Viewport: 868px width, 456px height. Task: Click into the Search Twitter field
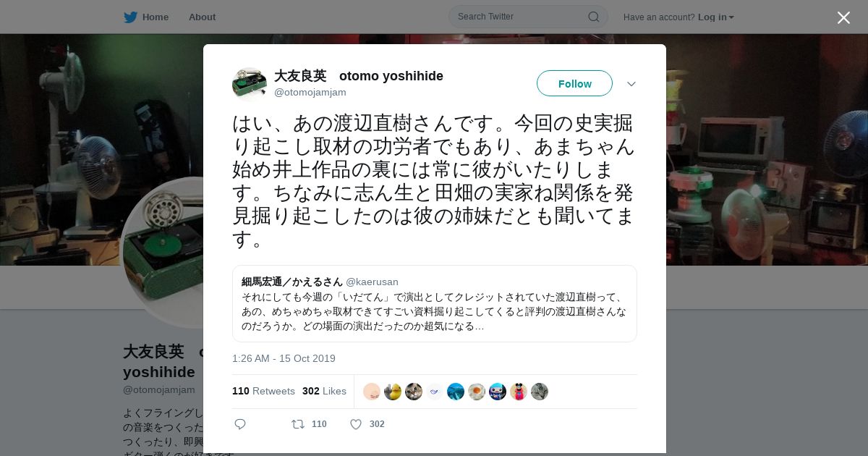coord(521,17)
